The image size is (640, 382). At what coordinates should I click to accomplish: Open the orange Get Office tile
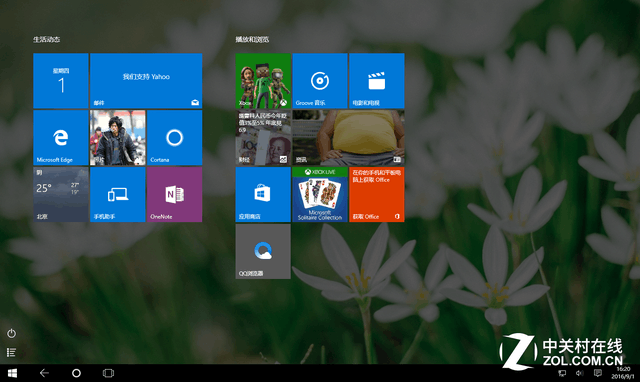point(377,194)
